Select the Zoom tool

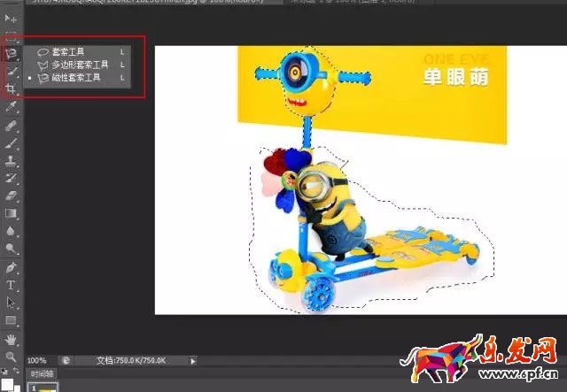point(12,356)
